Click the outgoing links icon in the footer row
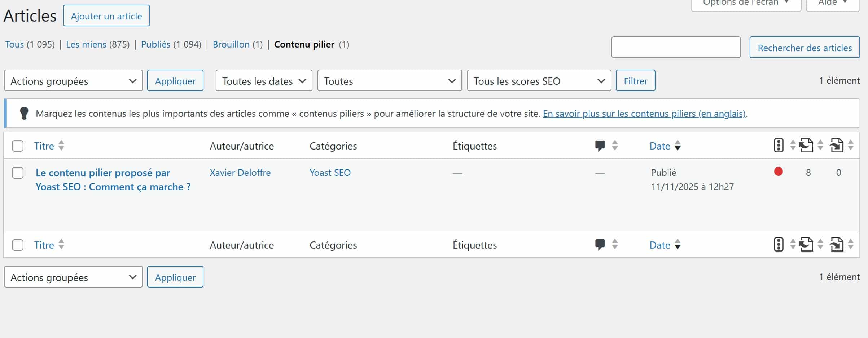The width and height of the screenshot is (868, 338). [838, 245]
